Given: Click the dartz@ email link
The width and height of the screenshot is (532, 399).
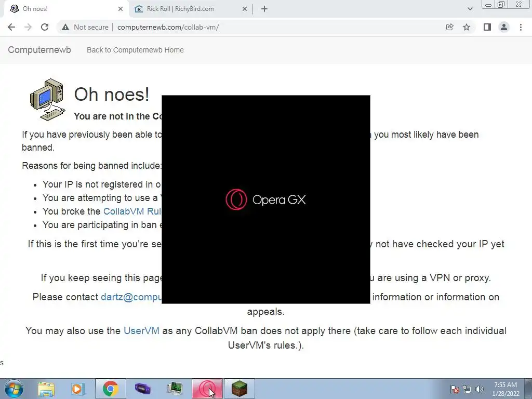Looking at the screenshot, I should coord(131,297).
